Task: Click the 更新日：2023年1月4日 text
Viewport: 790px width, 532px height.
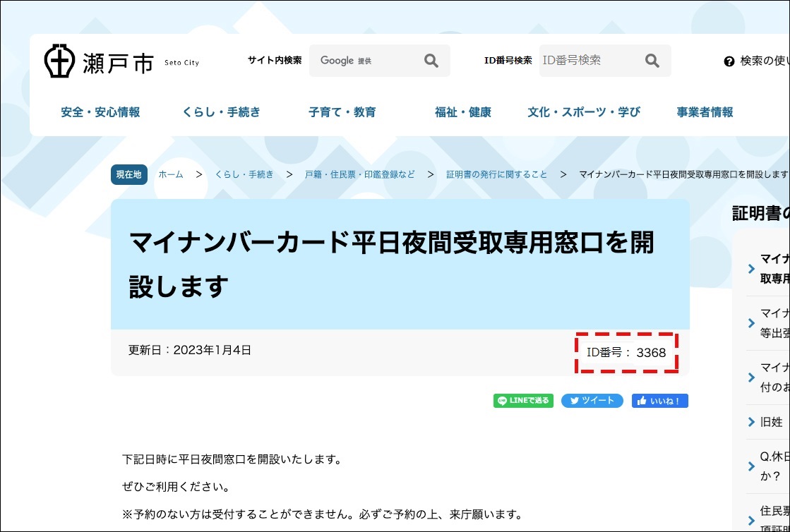Action: click(x=189, y=350)
